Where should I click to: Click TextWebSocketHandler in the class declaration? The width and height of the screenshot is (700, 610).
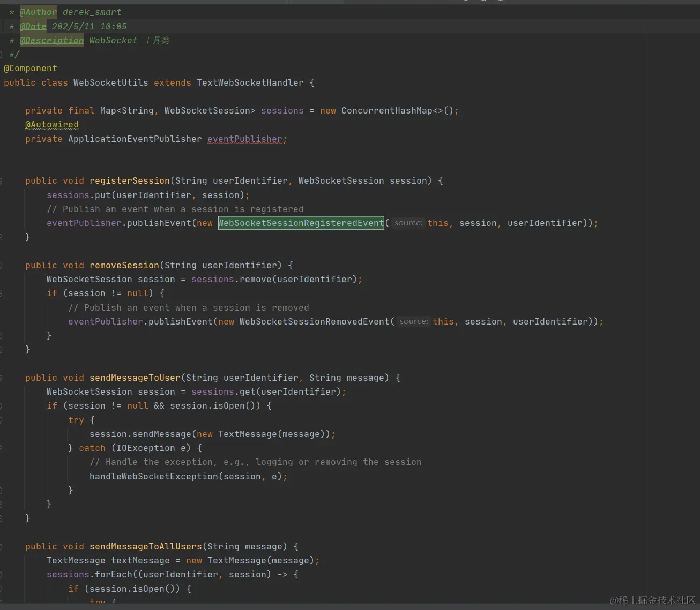click(250, 82)
